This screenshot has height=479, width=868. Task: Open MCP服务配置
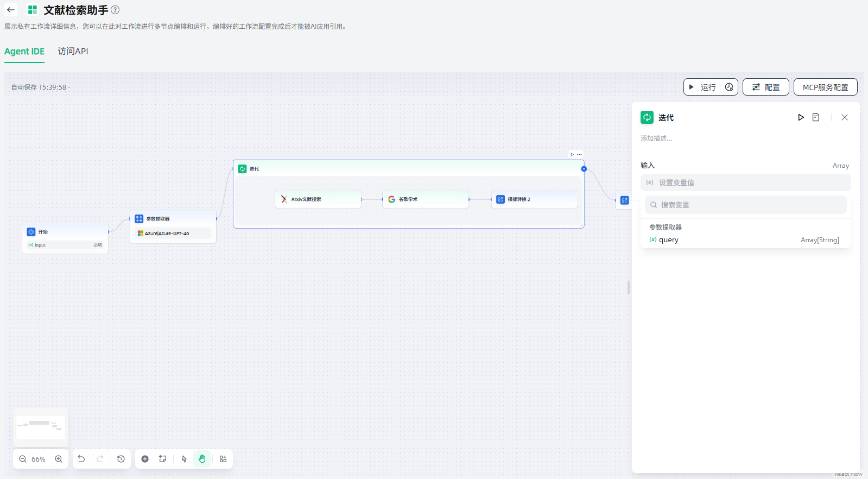pyautogui.click(x=825, y=87)
